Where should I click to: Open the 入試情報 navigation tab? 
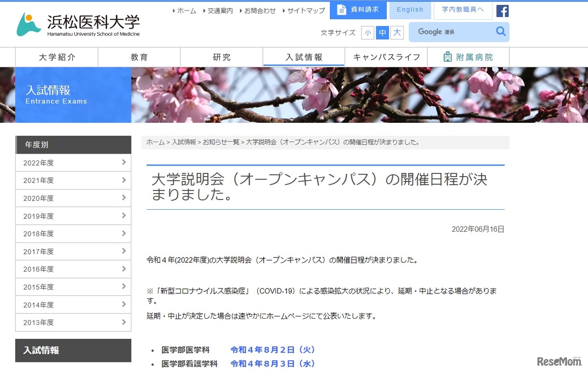pos(303,57)
